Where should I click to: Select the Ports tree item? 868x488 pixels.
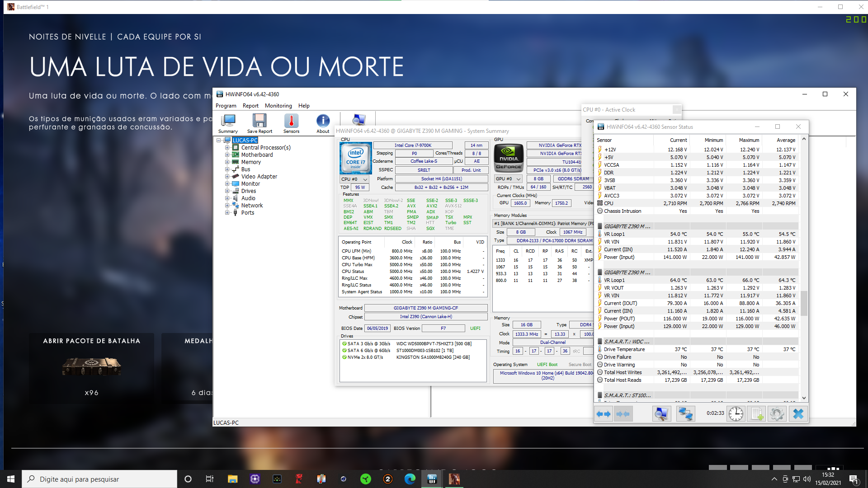[x=248, y=213]
